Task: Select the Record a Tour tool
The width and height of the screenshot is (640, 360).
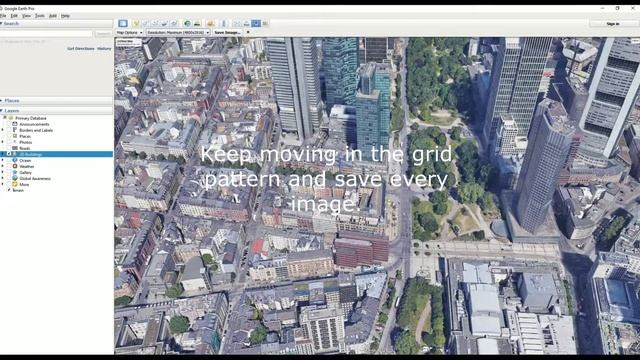Action: click(x=173, y=23)
